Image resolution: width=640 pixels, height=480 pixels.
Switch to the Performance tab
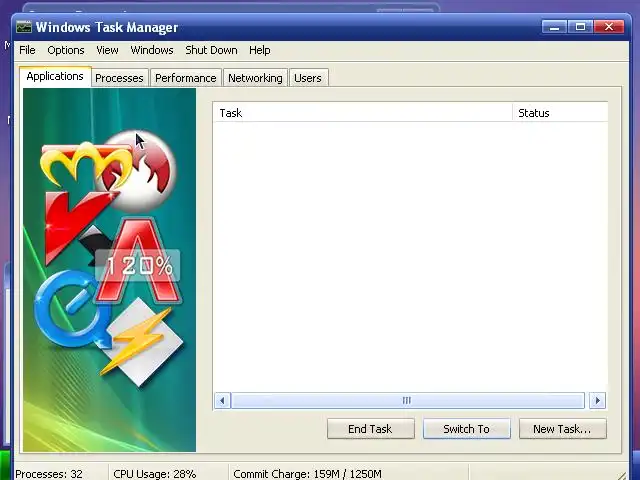[x=186, y=78]
